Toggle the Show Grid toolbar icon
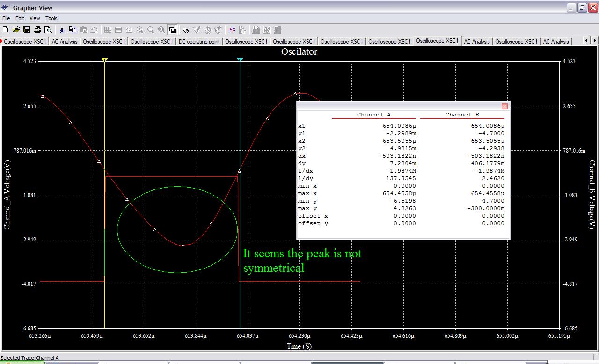Screen dimensions: 599x364 [108, 29]
